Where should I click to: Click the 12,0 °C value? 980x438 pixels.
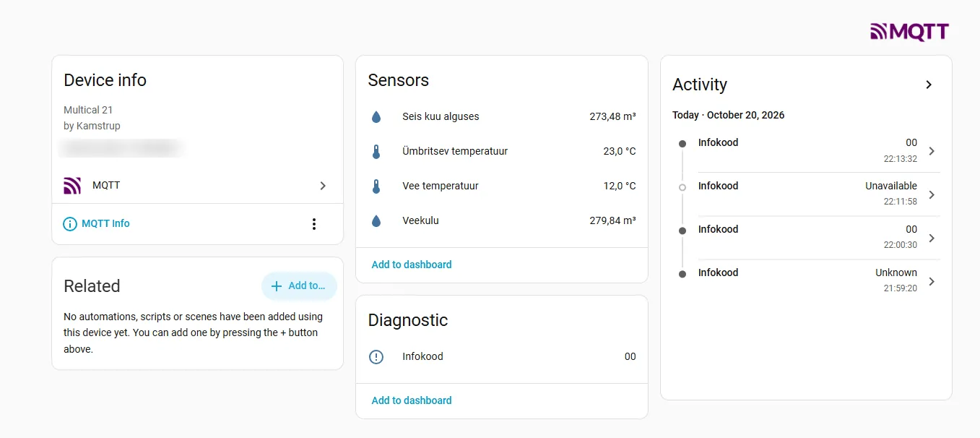[x=620, y=186]
